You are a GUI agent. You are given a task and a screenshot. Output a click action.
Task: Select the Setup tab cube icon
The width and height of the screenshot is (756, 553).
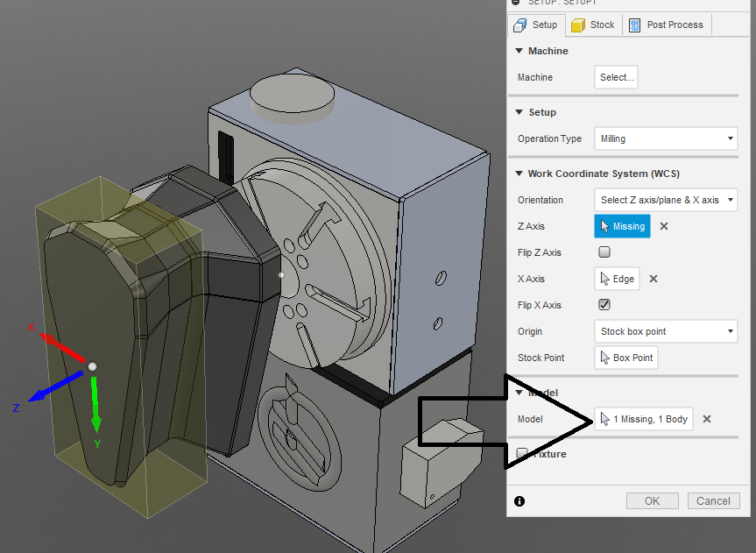point(518,25)
